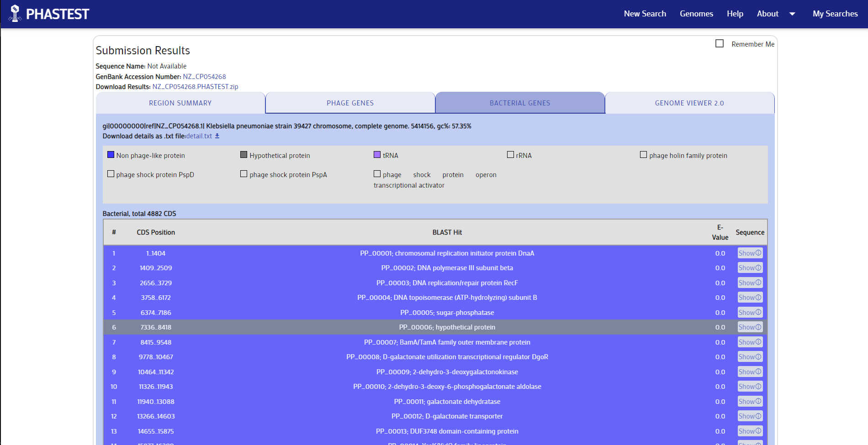This screenshot has width=868, height=445.
Task: Show sequence for sugar-phosphatase row
Action: pos(750,313)
